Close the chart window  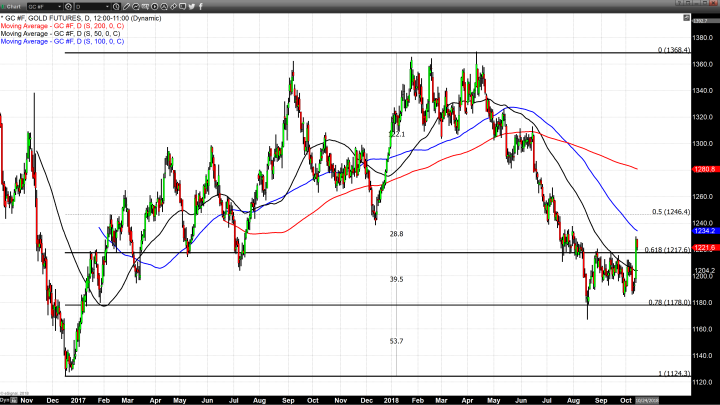713,2
